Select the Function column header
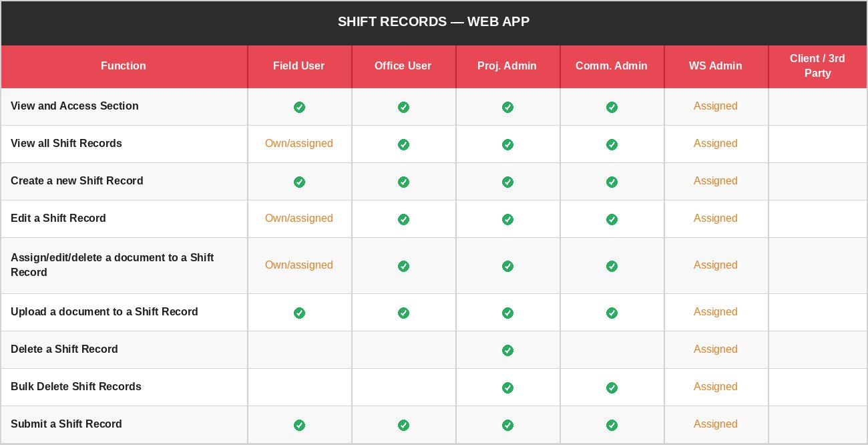 click(x=124, y=65)
